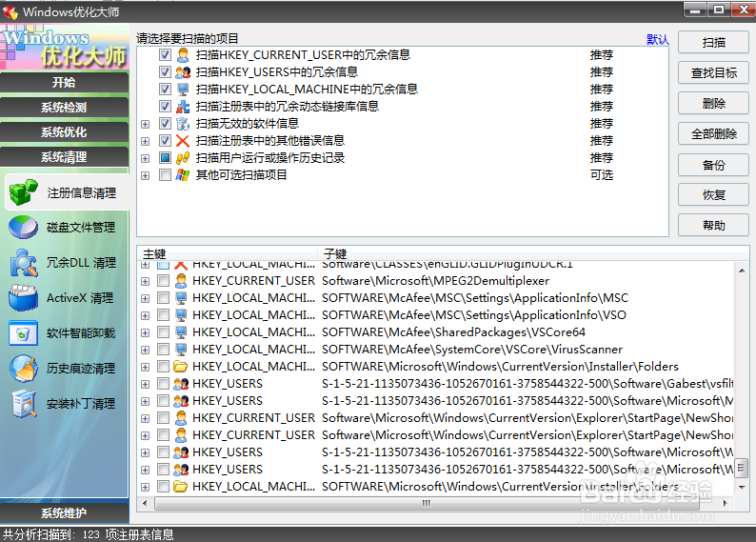Click the 子键 column header

[x=533, y=253]
